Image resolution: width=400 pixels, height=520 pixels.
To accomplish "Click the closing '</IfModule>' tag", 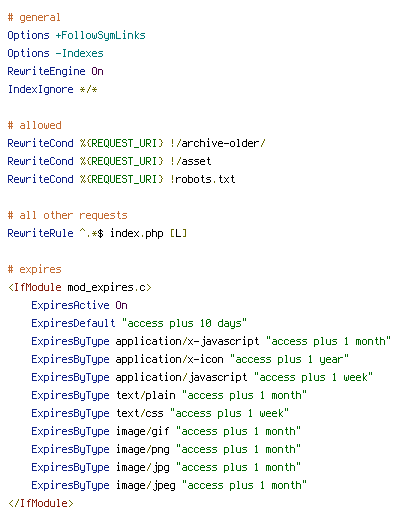I will [41, 503].
